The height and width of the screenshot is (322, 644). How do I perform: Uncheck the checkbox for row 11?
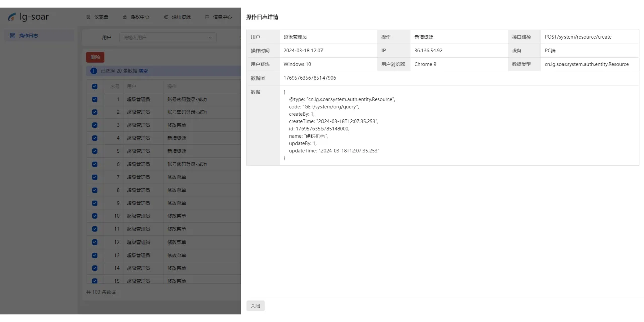pos(95,229)
